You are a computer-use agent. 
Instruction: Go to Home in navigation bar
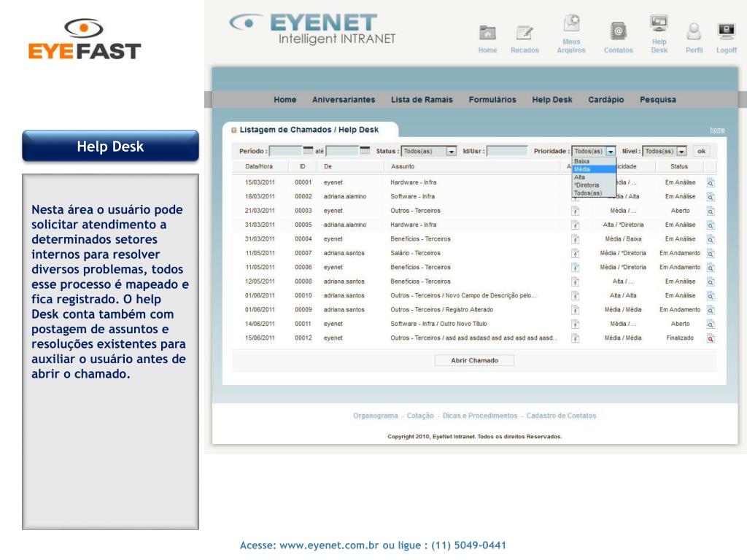tap(285, 99)
